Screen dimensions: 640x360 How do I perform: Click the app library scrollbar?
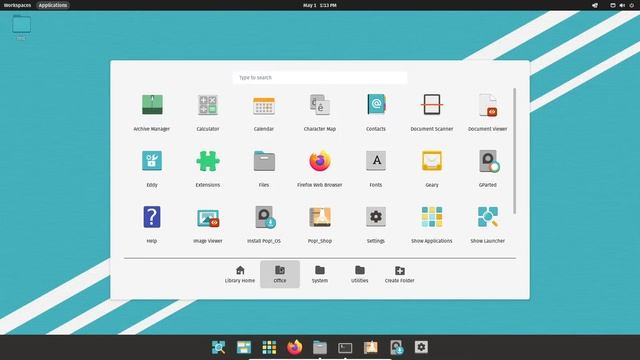click(514, 151)
